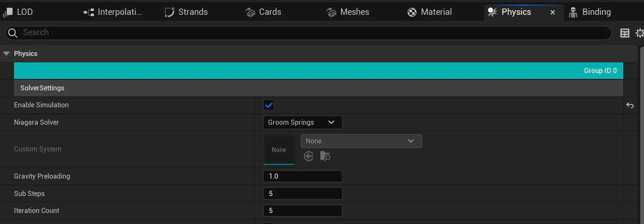Viewport: 644px width, 224px height.
Task: Open the Custom System asset dropdown
Action: 362,141
